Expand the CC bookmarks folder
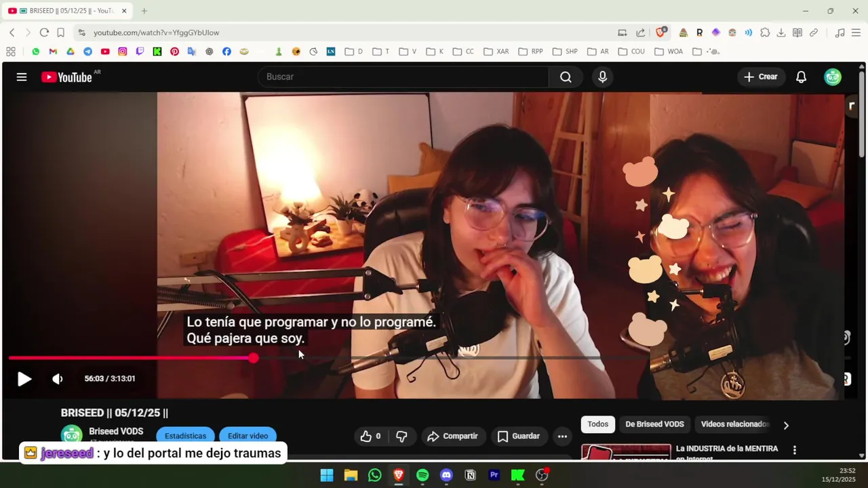 coord(463,52)
